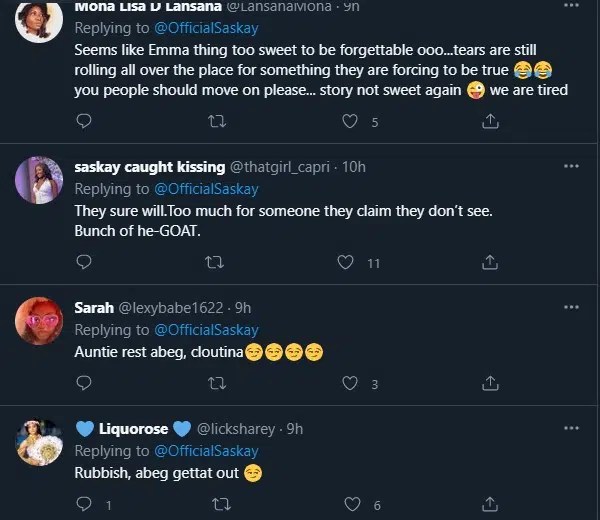Image resolution: width=600 pixels, height=520 pixels.
Task: Click Sarah's profile avatar
Action: click(x=40, y=320)
